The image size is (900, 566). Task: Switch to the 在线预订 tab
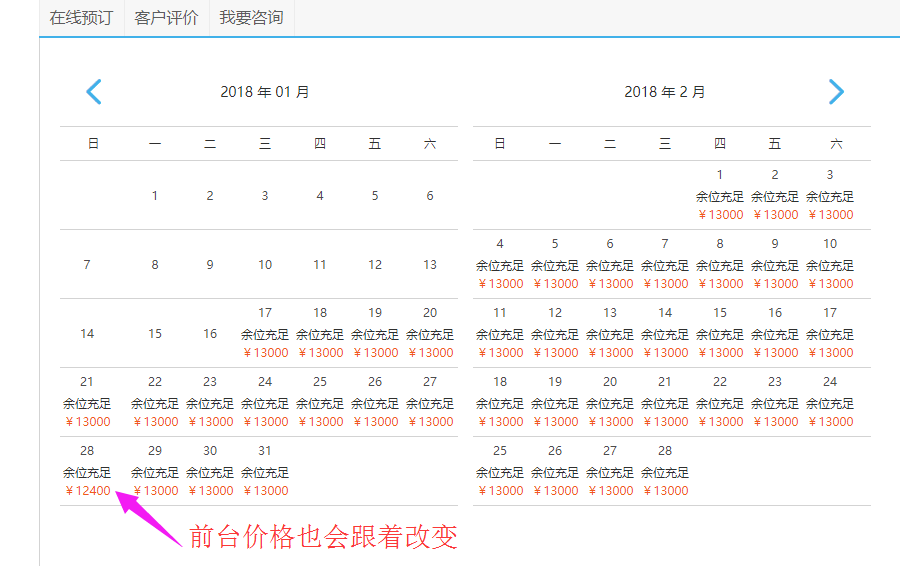click(x=81, y=18)
